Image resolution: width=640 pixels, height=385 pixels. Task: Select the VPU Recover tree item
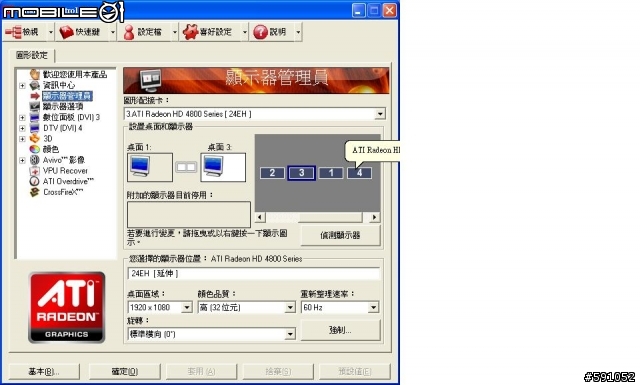point(65,171)
